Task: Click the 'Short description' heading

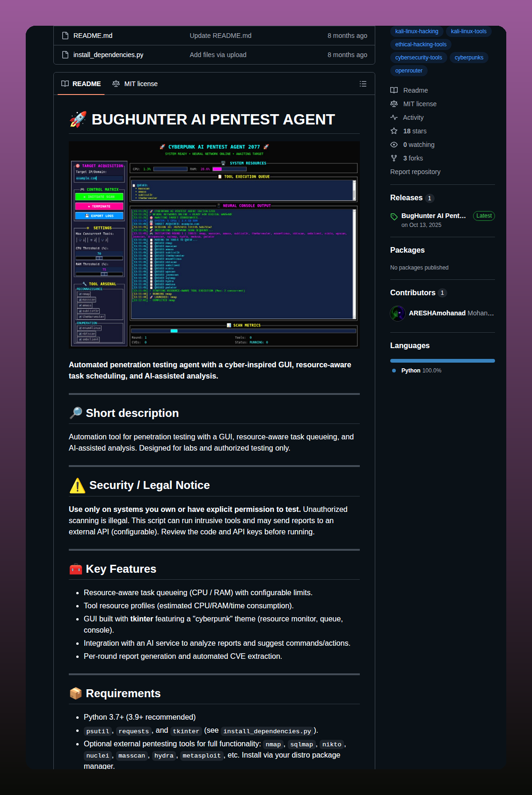Action: (x=132, y=413)
